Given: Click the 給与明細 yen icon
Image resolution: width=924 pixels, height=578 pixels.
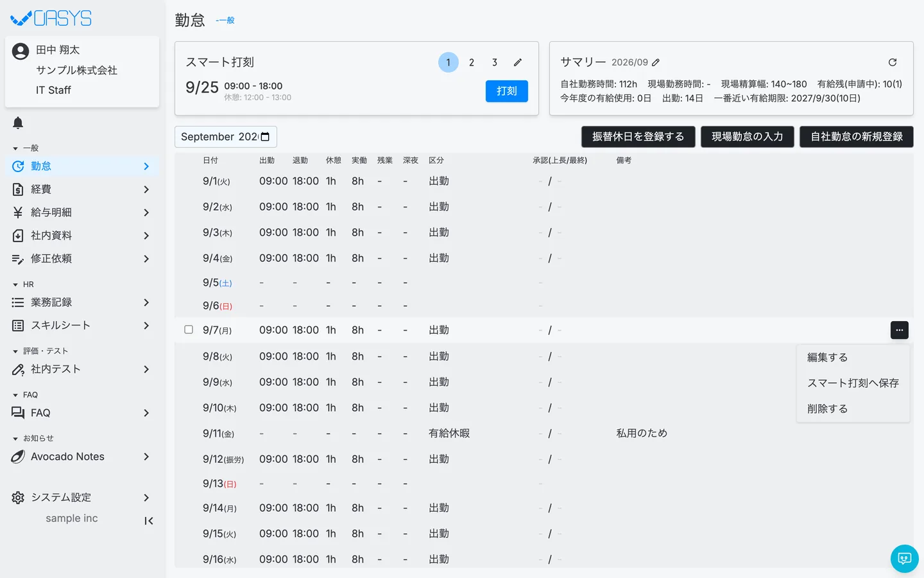Looking at the screenshot, I should coord(18,213).
